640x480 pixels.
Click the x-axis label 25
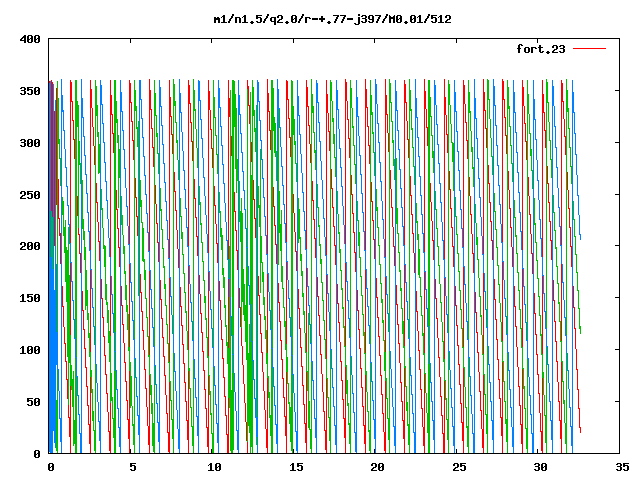pos(459,467)
